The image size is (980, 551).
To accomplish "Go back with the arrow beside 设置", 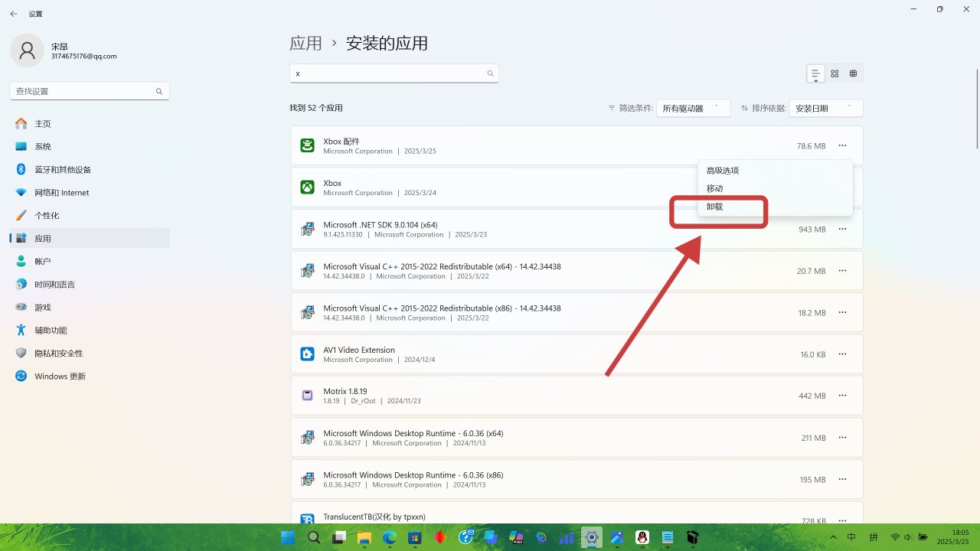I will tap(13, 14).
